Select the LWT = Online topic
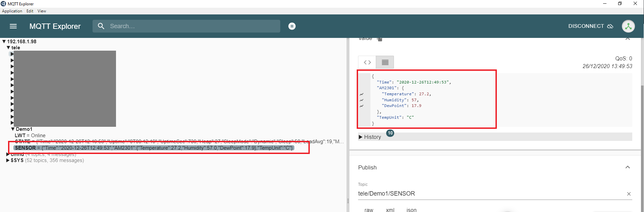Screen dimensions: 644x212 coord(30,136)
